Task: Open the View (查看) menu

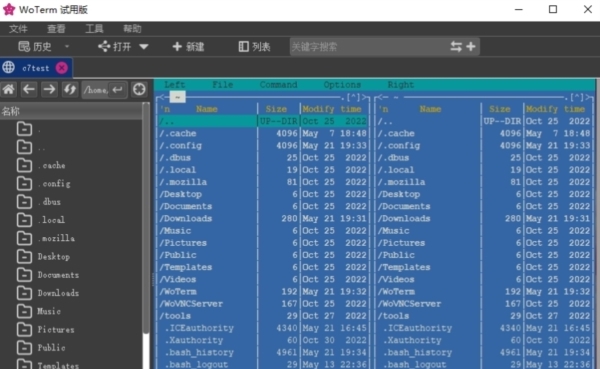Action: tap(56, 29)
